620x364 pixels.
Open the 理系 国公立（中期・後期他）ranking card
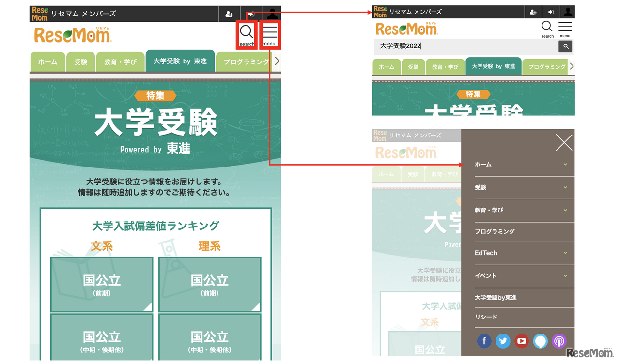click(210, 337)
